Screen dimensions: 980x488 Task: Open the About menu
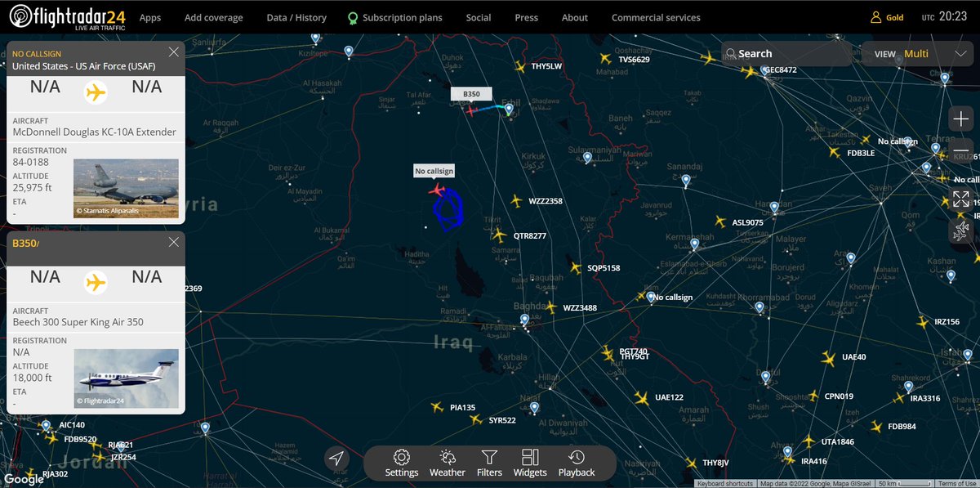click(575, 17)
